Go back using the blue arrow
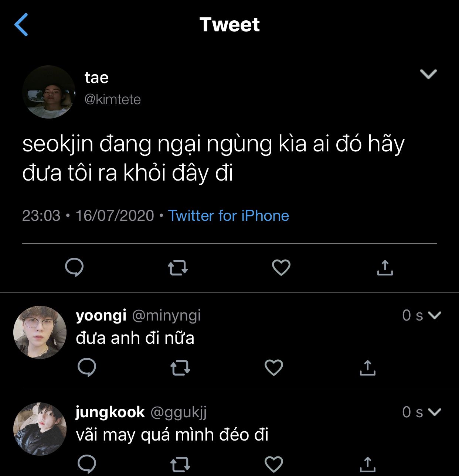Screen dimensions: 459x476 [21, 25]
